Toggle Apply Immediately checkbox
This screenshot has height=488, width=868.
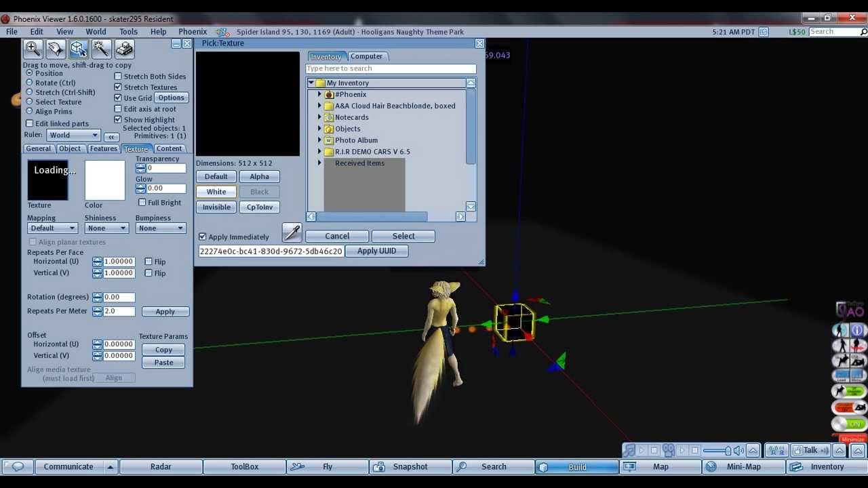coord(202,237)
